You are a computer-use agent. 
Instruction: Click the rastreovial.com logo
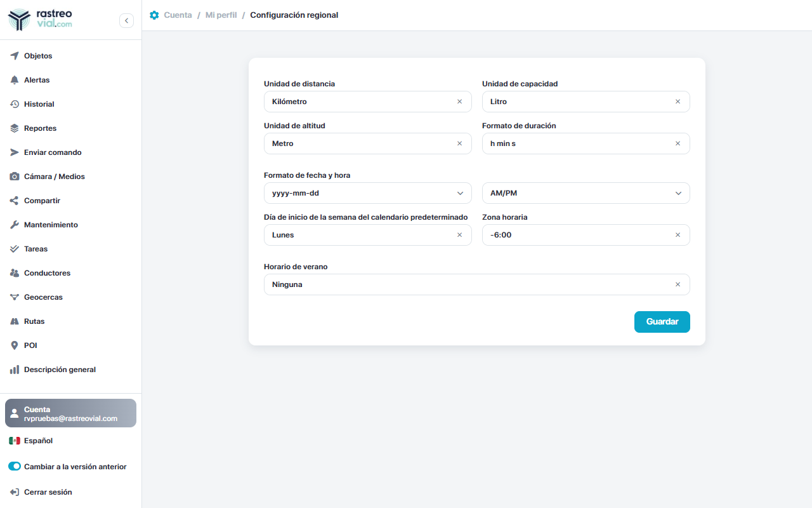click(40, 20)
